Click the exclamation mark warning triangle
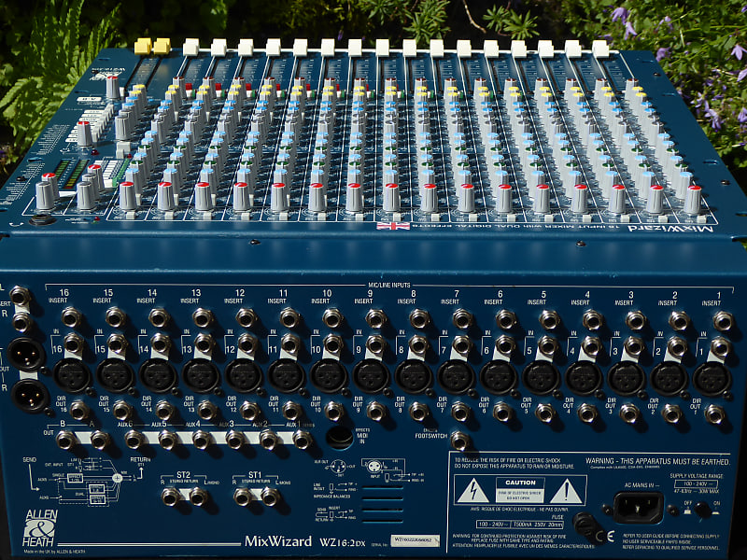This screenshot has height=560, width=747. [566, 492]
